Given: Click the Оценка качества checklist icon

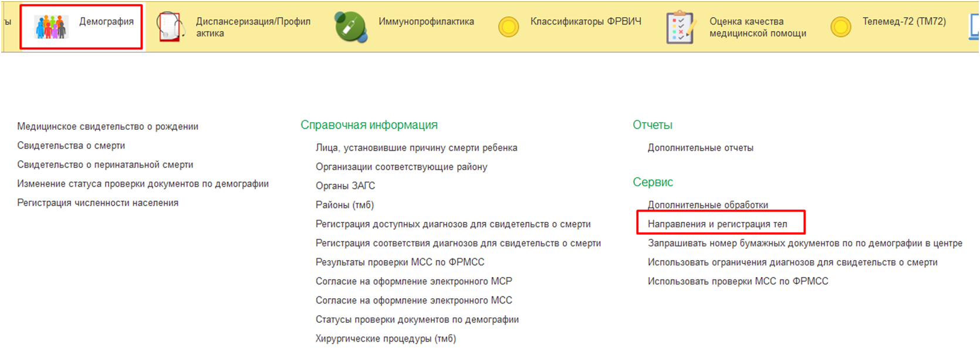Looking at the screenshot, I should tap(681, 27).
